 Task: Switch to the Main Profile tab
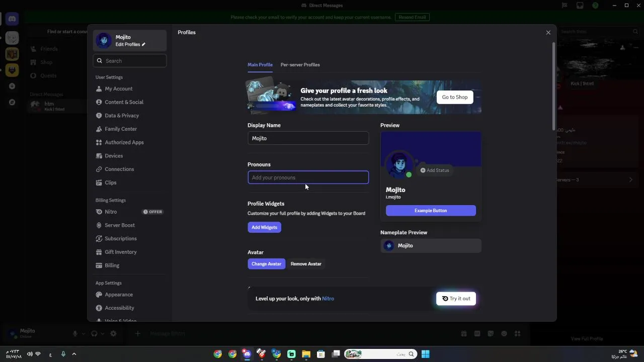260,65
